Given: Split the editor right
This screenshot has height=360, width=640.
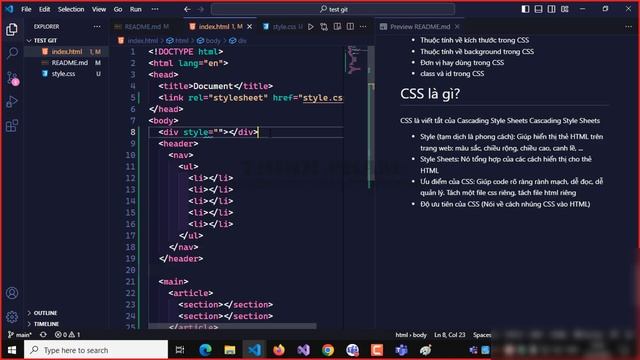Looking at the screenshot, I should (350, 27).
